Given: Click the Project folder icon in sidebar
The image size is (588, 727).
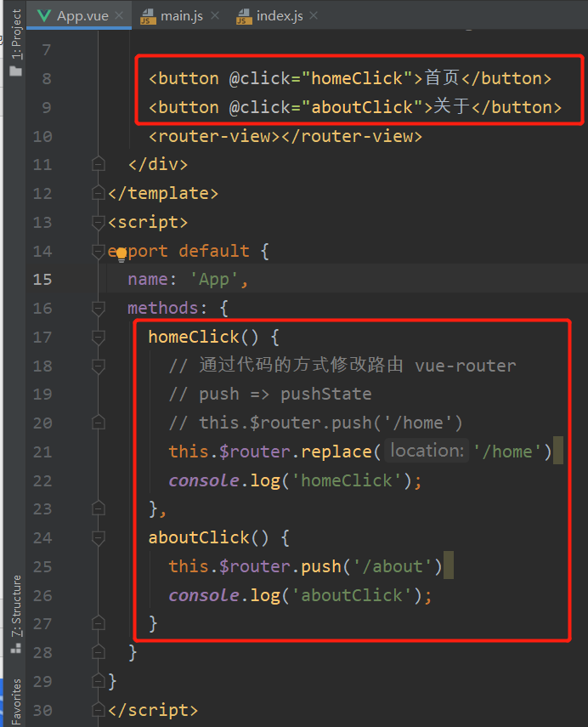Looking at the screenshot, I should pos(16,71).
